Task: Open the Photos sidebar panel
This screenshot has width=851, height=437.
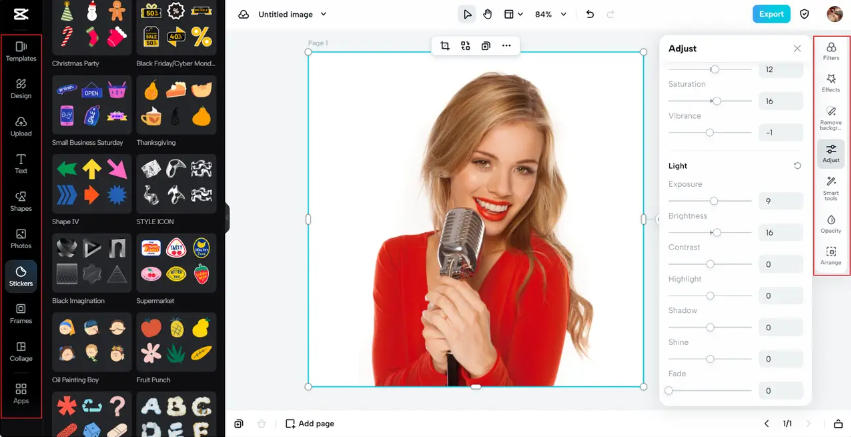Action: [x=21, y=239]
